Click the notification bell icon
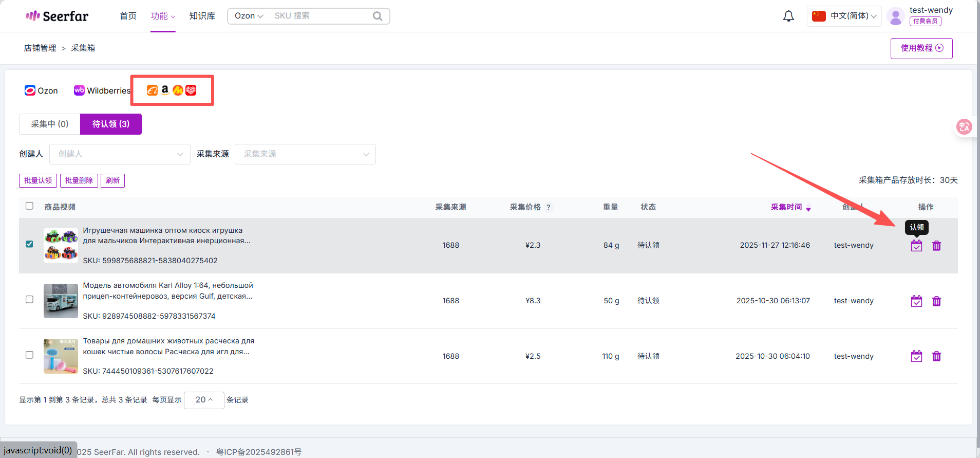The width and height of the screenshot is (980, 458). (x=788, y=16)
